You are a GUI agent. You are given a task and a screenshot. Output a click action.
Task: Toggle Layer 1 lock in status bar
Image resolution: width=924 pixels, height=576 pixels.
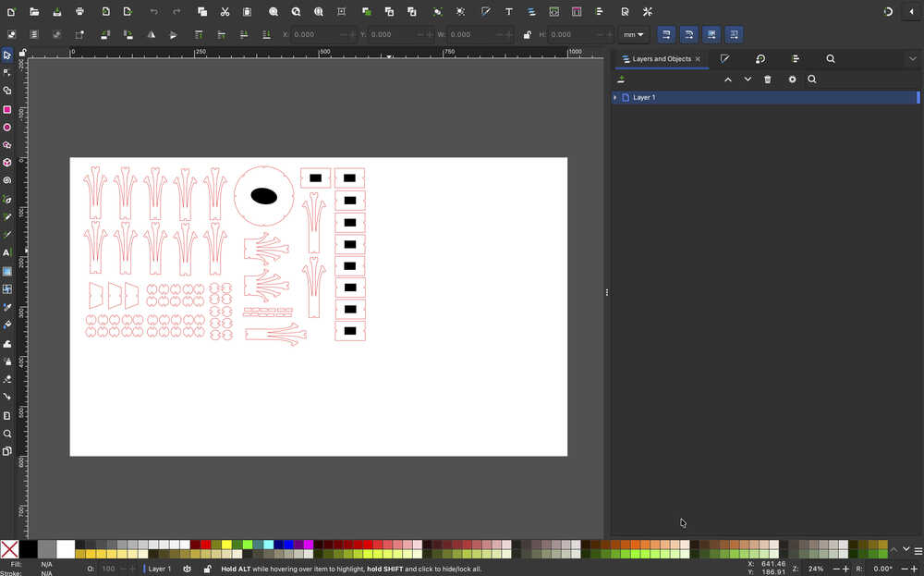point(207,569)
